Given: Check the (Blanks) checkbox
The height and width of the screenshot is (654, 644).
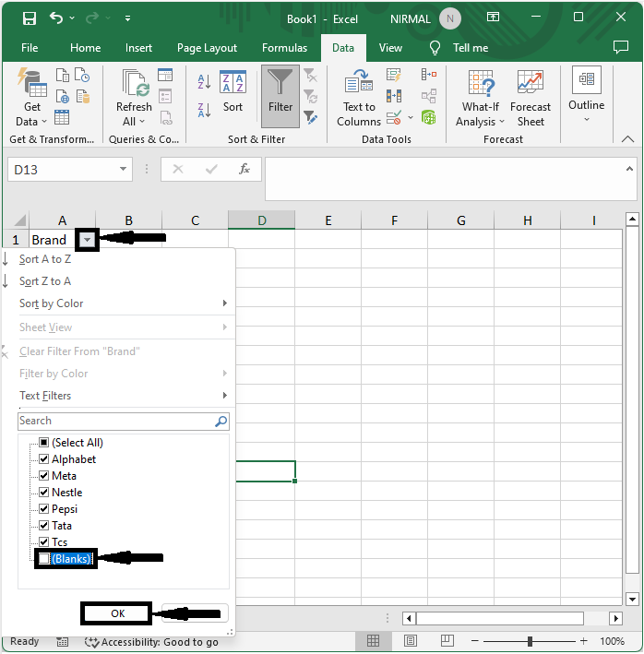Looking at the screenshot, I should point(43,558).
